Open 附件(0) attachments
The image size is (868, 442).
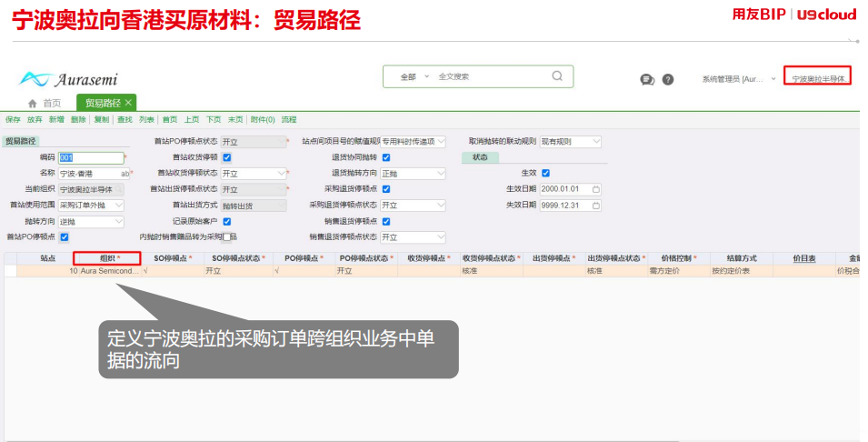coord(263,120)
